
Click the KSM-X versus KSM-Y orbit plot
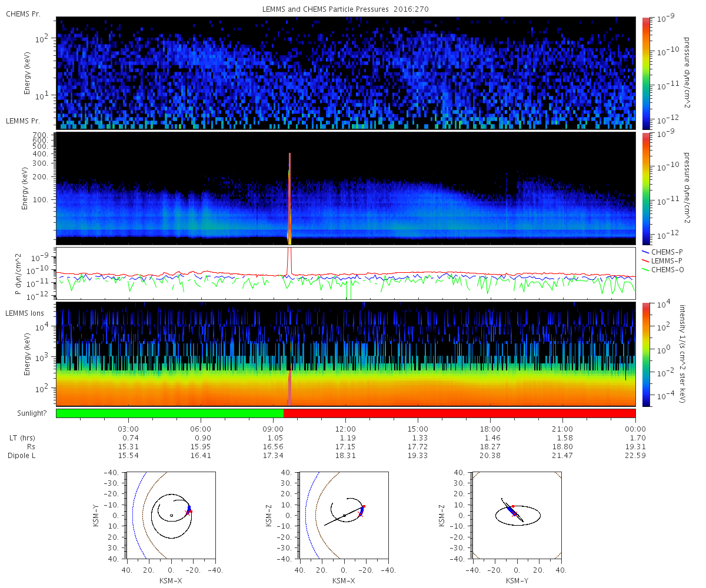pos(171,516)
